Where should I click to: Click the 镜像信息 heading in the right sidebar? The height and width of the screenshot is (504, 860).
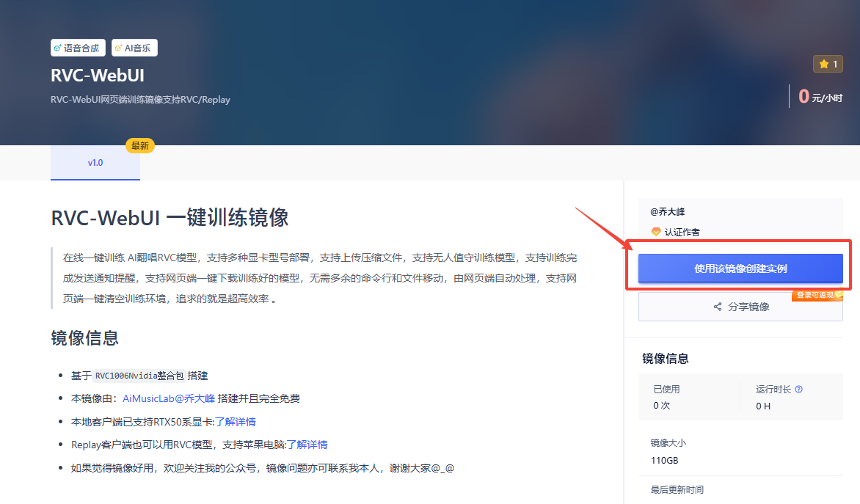click(666, 359)
